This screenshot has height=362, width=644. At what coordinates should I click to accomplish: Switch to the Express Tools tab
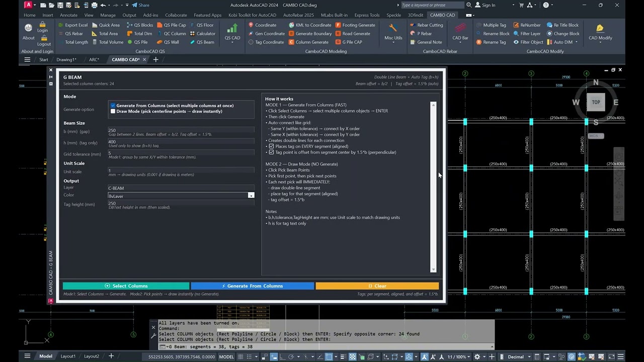click(367, 15)
